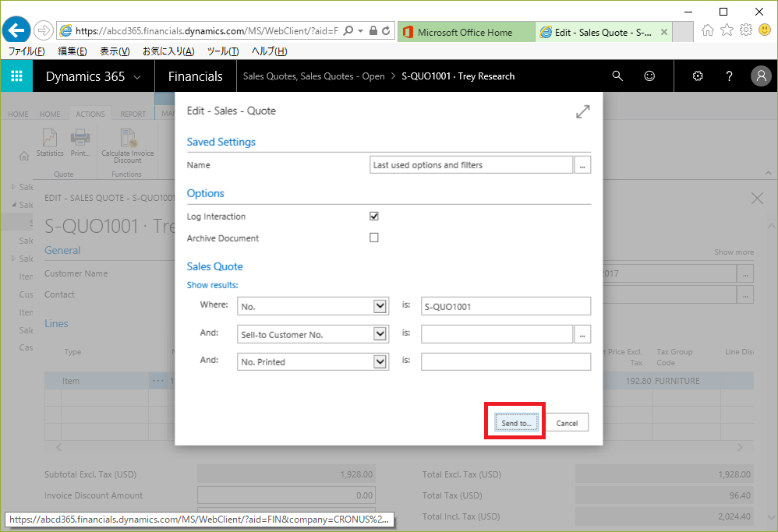Open the Dynamics 365 app launcher waffle
The height and width of the screenshot is (532, 778).
(x=16, y=76)
